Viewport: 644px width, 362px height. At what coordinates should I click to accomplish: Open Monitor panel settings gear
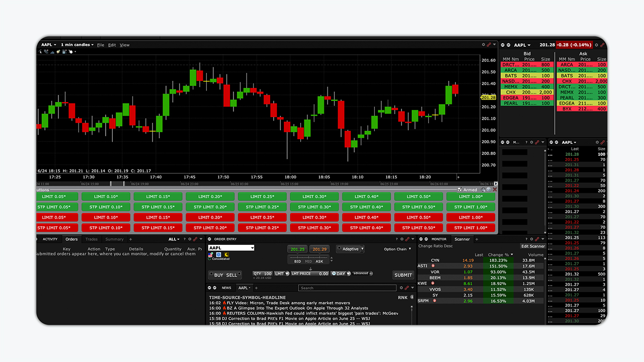pyautogui.click(x=531, y=239)
